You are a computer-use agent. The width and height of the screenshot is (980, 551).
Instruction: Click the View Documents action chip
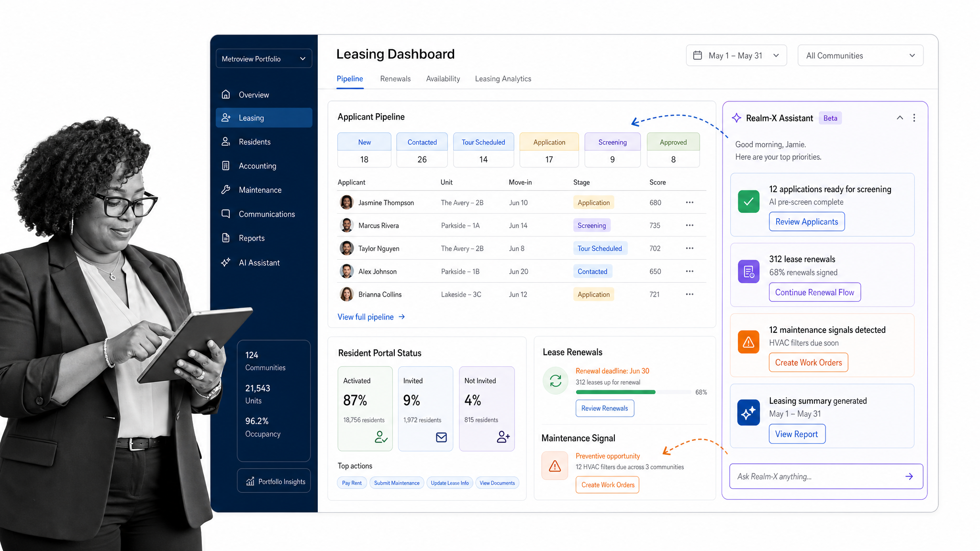[x=497, y=483]
